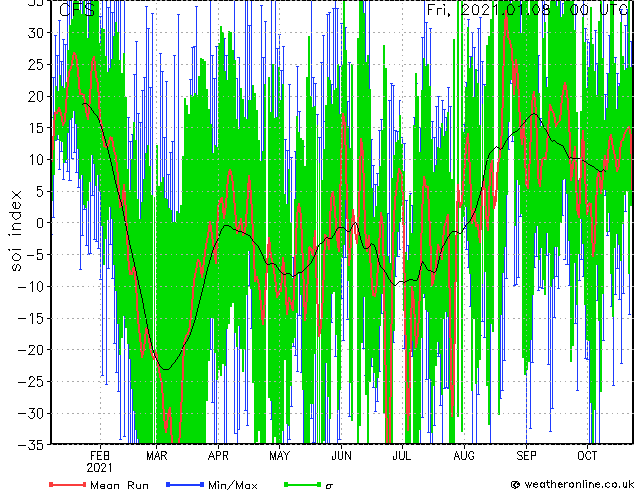634x490 pixels.
Task: Click the green sigma legend line
Action: (x=302, y=484)
